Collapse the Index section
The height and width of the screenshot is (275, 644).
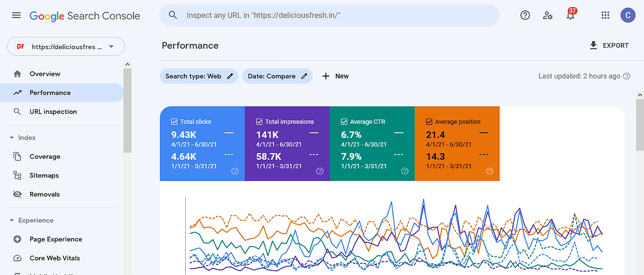(12, 138)
